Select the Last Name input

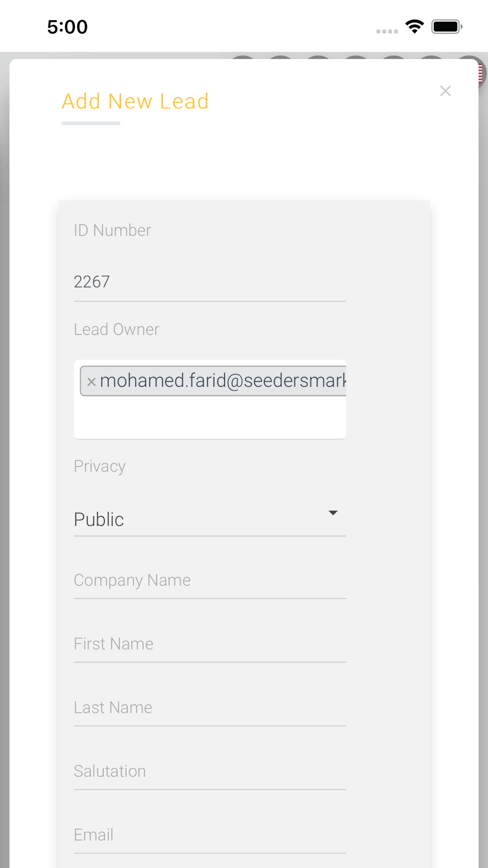coord(210,708)
